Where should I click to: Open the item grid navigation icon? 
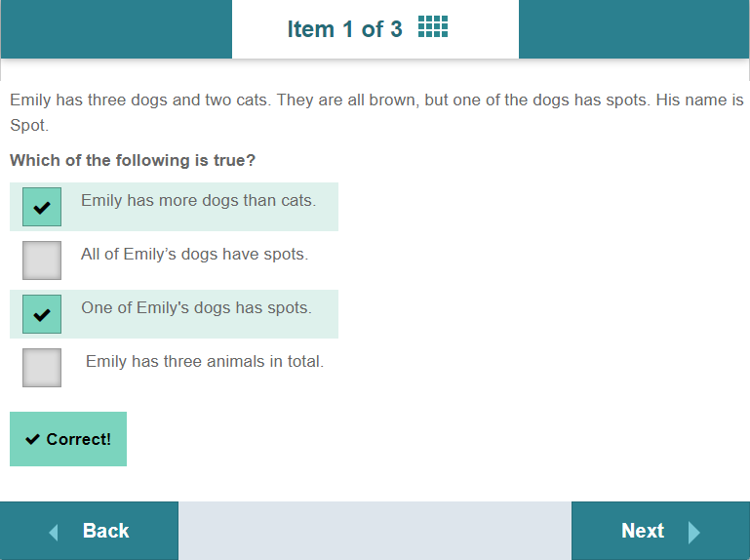tap(433, 27)
